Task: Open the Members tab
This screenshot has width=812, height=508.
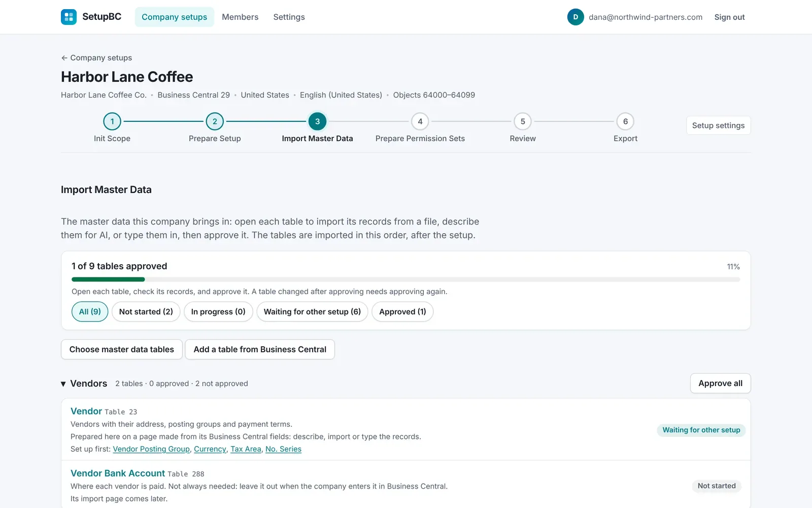Action: [240, 17]
